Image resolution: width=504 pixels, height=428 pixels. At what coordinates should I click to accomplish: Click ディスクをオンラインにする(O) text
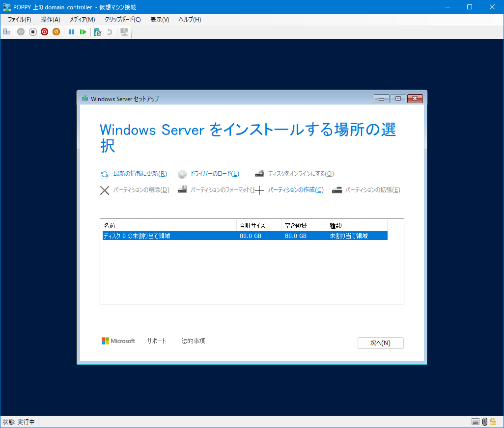tap(301, 174)
